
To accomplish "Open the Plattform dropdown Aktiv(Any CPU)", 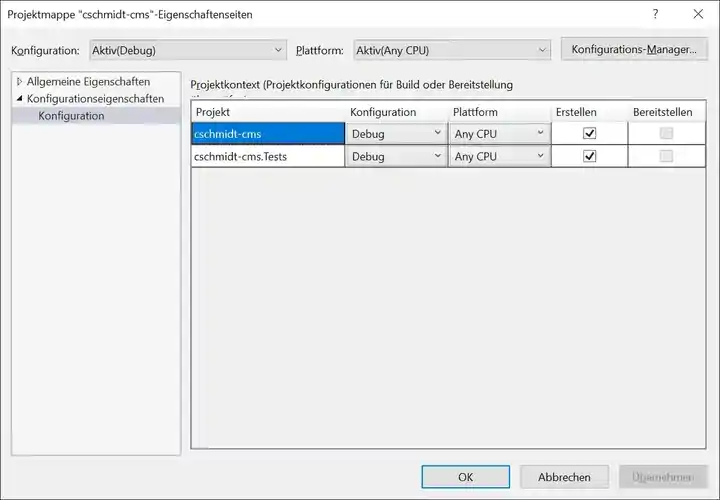I will tap(451, 50).
